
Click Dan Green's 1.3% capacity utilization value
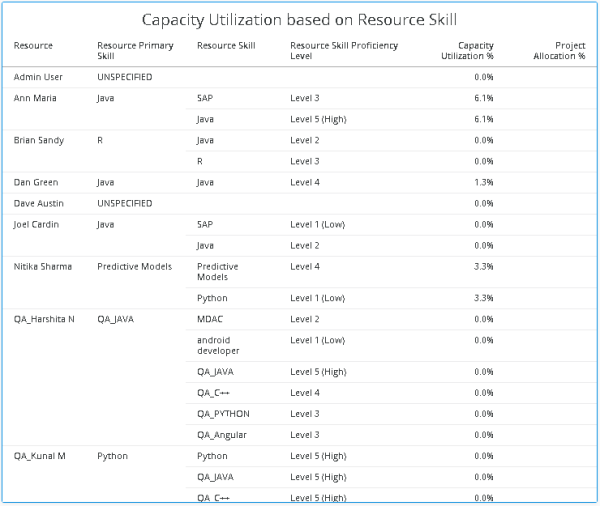tap(484, 182)
